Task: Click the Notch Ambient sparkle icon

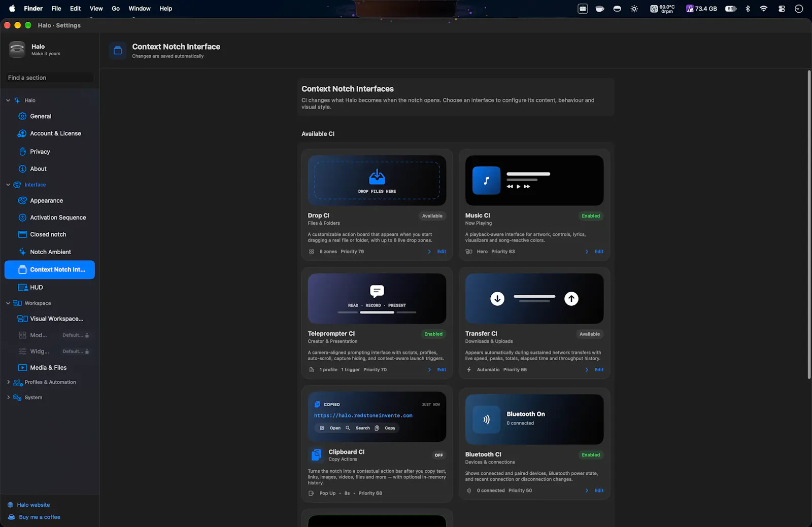Action: (x=22, y=252)
